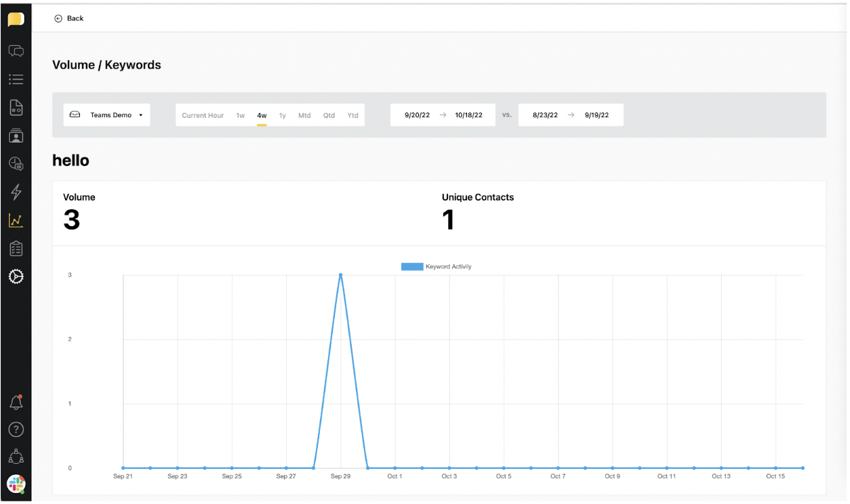Select the 1y time range

pyautogui.click(x=283, y=115)
